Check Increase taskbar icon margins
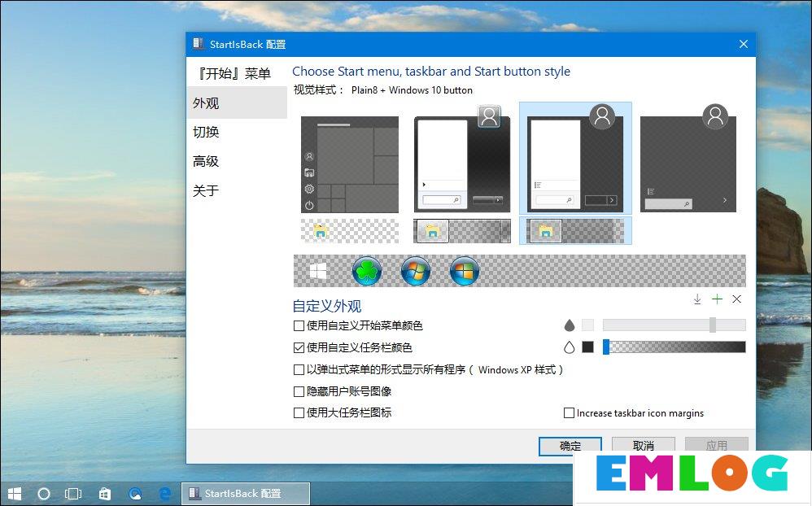Image resolution: width=812 pixels, height=506 pixels. point(569,412)
